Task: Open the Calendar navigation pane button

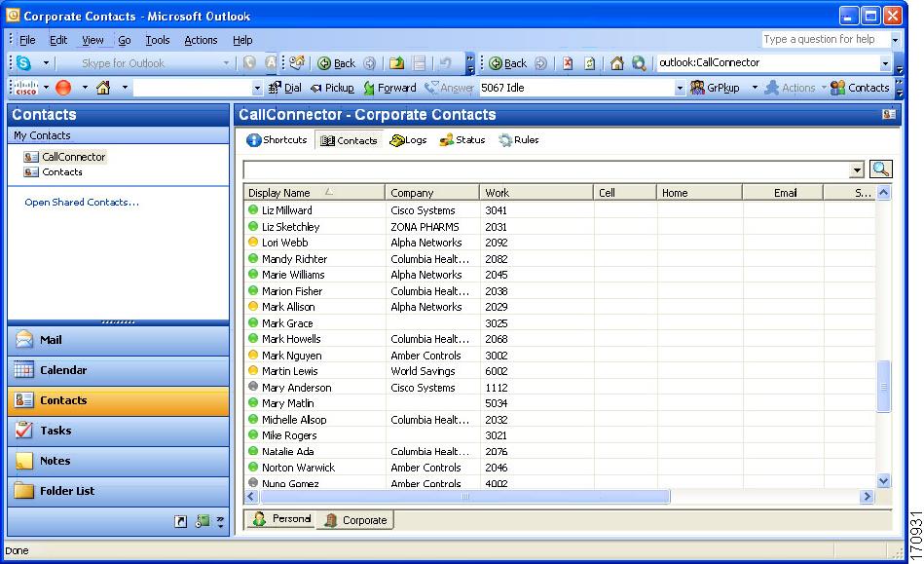Action: 119,370
